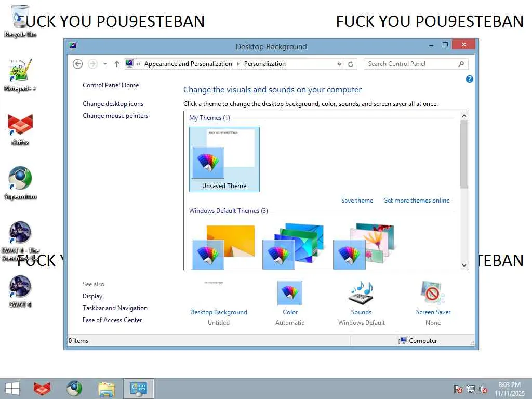This screenshot has height=399, width=532.
Task: Click the Control Panel icon in the address bar
Action: point(129,63)
